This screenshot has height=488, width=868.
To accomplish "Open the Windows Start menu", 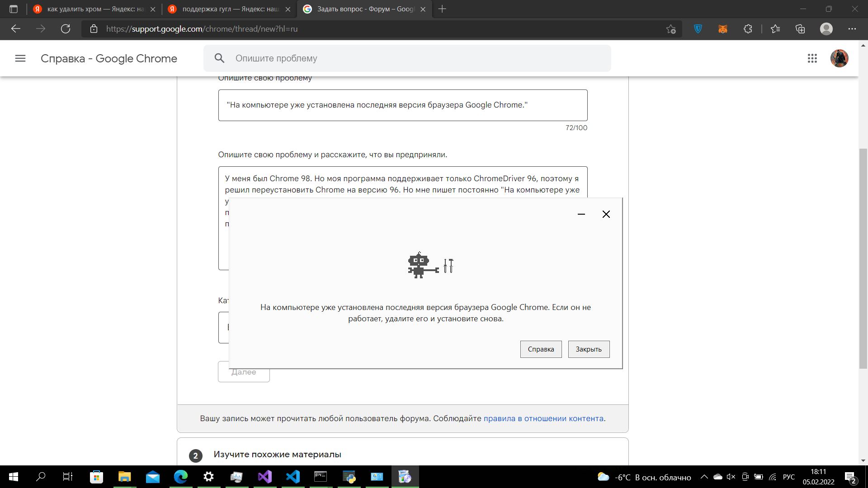I will pos(14,477).
